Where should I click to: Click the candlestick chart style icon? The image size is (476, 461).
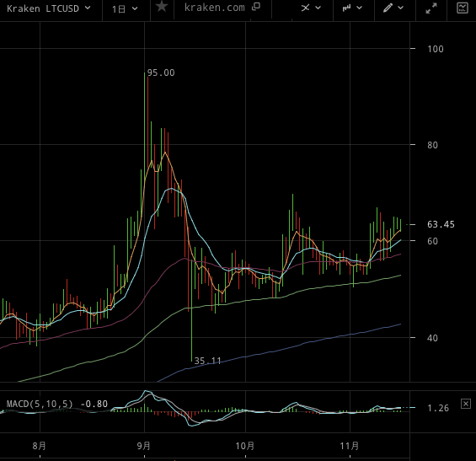[346, 8]
